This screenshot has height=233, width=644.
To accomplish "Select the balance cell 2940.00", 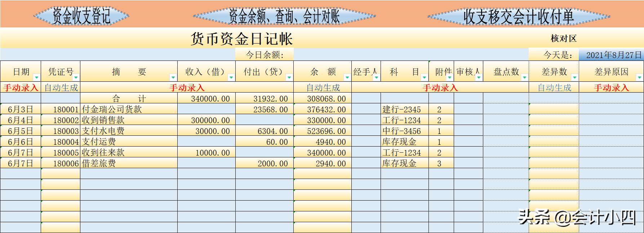I will [x=323, y=163].
